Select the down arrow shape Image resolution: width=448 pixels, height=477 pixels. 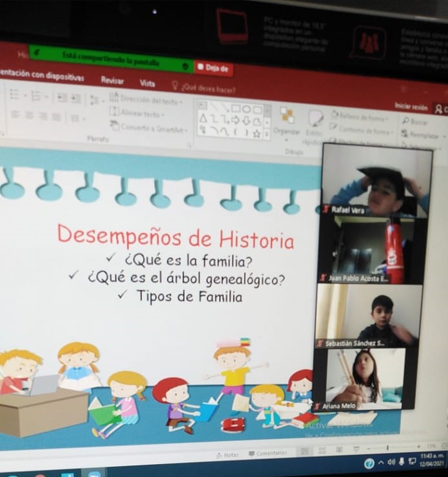(246, 121)
